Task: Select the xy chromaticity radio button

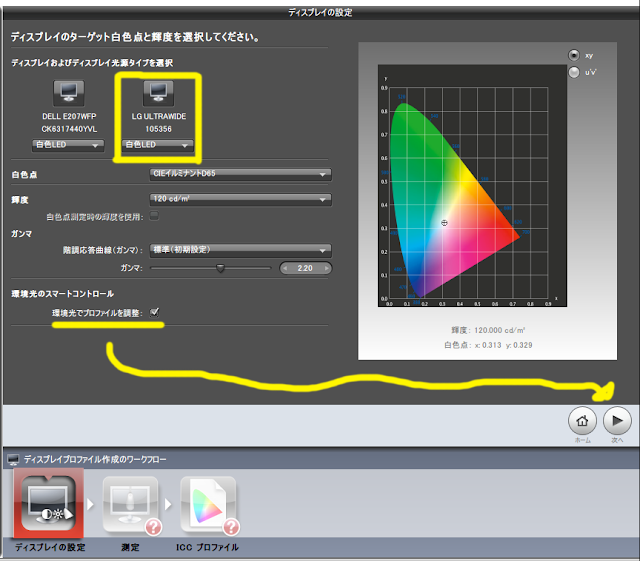Action: (574, 55)
